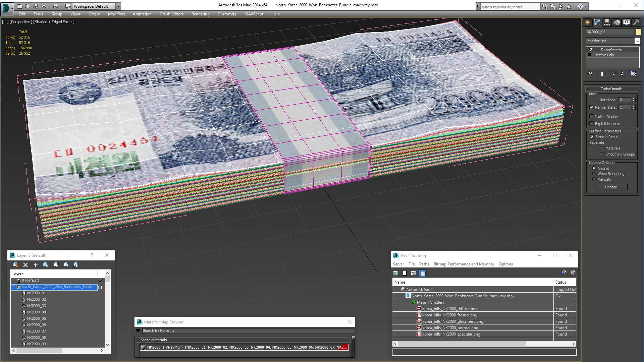Enable Separate by Materials checkbox

[602, 148]
